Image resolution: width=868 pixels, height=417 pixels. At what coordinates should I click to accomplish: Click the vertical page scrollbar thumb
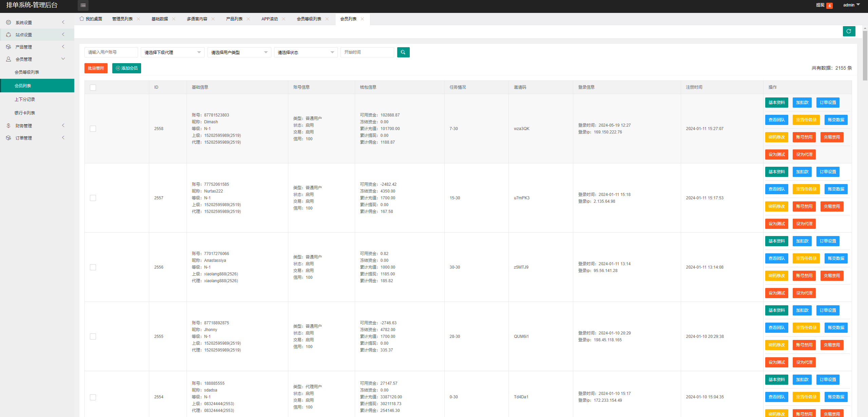coord(865,56)
